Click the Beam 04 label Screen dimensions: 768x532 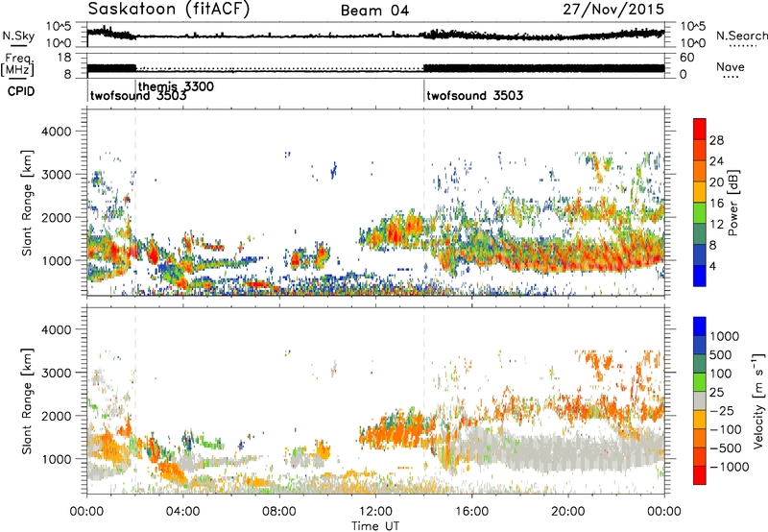[x=374, y=11]
